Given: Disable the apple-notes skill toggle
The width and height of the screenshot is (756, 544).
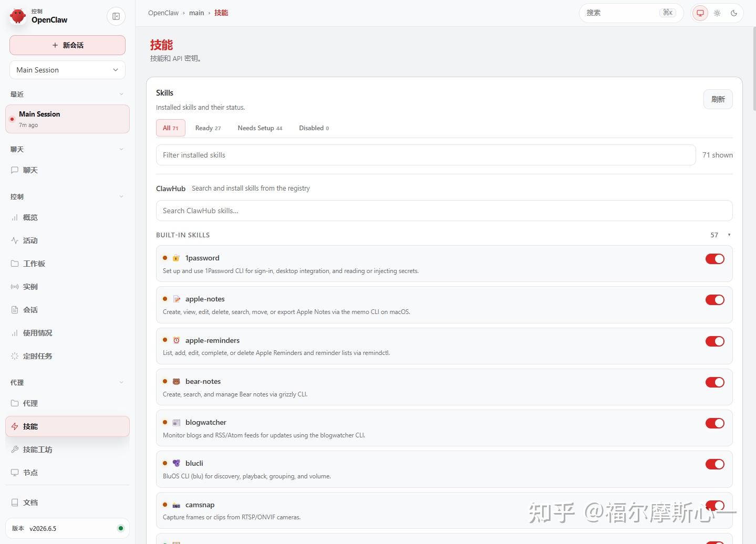Looking at the screenshot, I should (x=715, y=300).
